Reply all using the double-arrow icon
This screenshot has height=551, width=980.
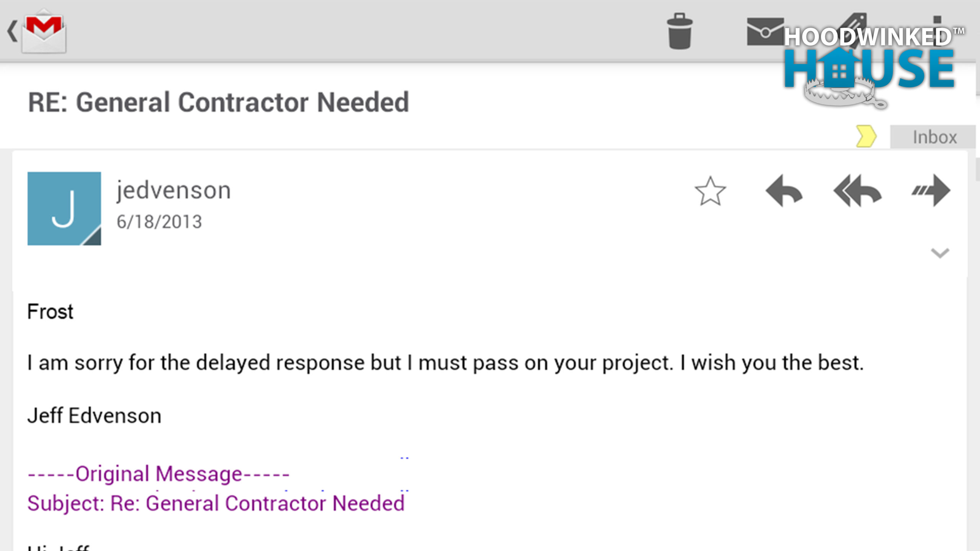point(857,191)
